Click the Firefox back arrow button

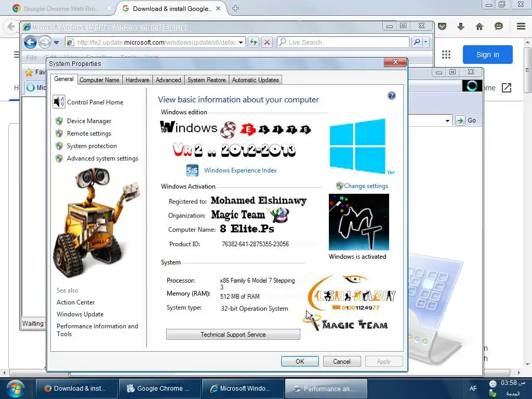pos(11,26)
